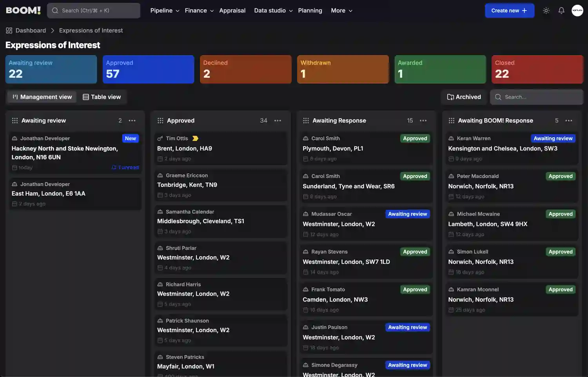Switch to Table view
Image resolution: width=588 pixels, height=377 pixels.
click(102, 97)
